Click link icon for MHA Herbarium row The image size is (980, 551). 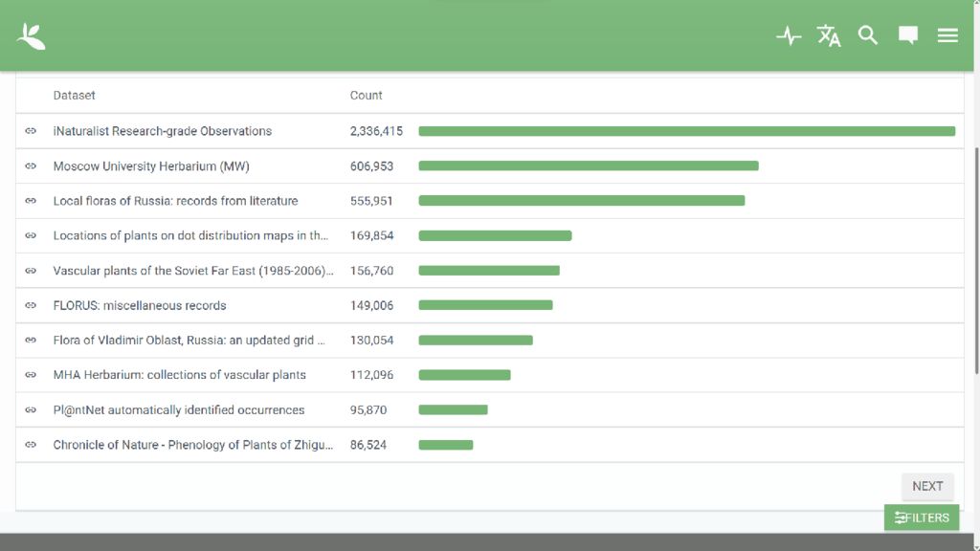coord(31,375)
